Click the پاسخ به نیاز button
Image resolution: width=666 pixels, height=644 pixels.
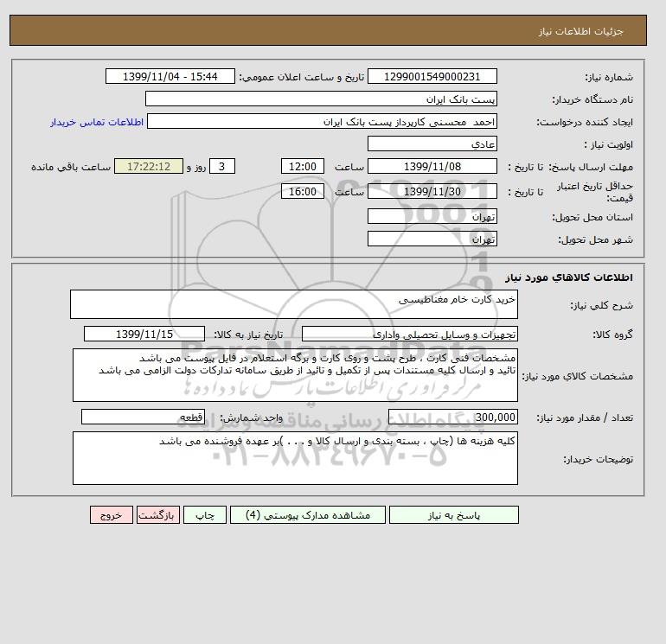click(453, 515)
